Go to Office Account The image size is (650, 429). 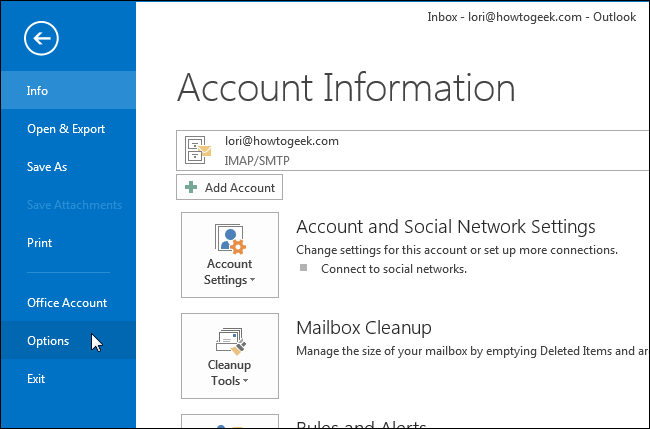(x=67, y=303)
